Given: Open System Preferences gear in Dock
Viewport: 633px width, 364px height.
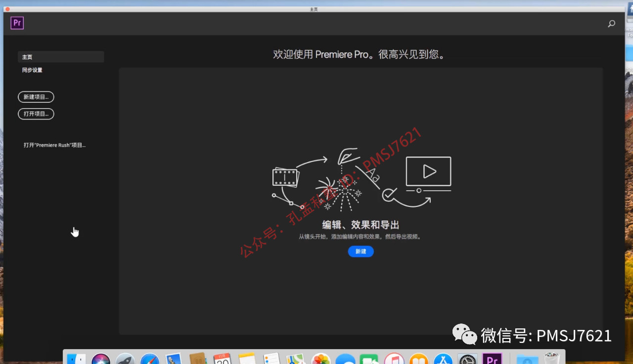Looking at the screenshot, I should click(x=467, y=359).
